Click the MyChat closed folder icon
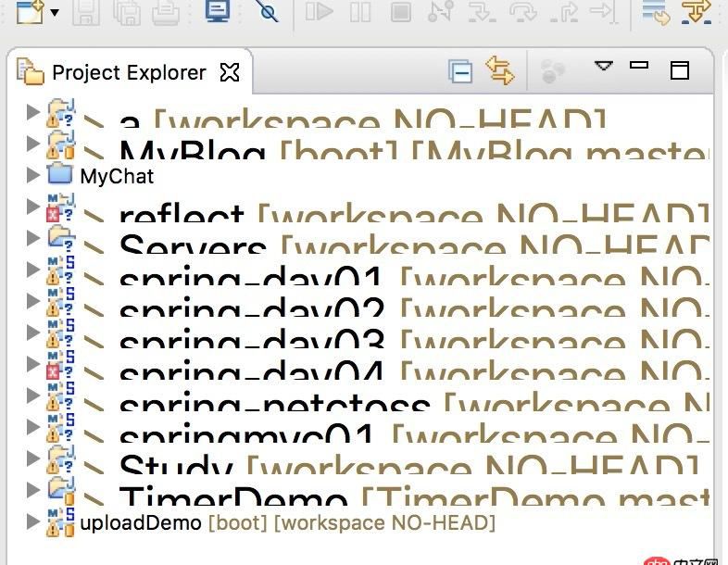 pos(60,173)
